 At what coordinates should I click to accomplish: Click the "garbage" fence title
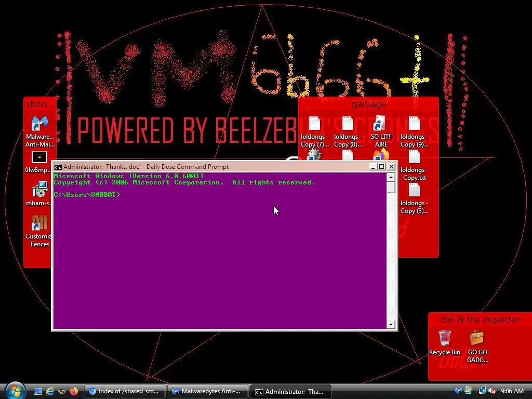[x=369, y=104]
